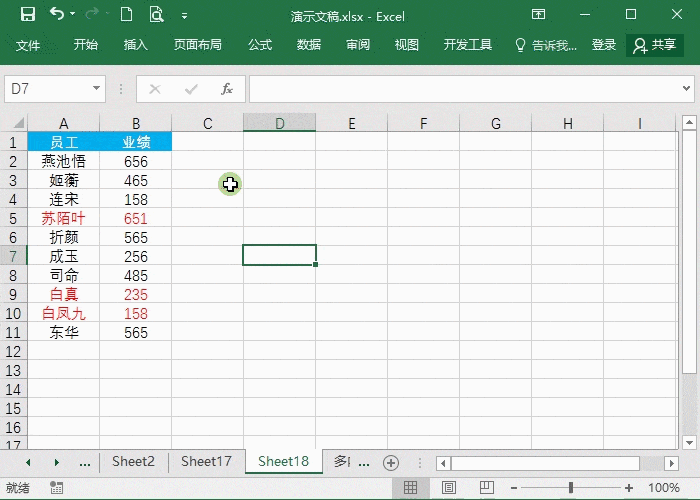The image size is (700, 500).
Task: Click the left ellipsis for hidden sheets
Action: 85,463
